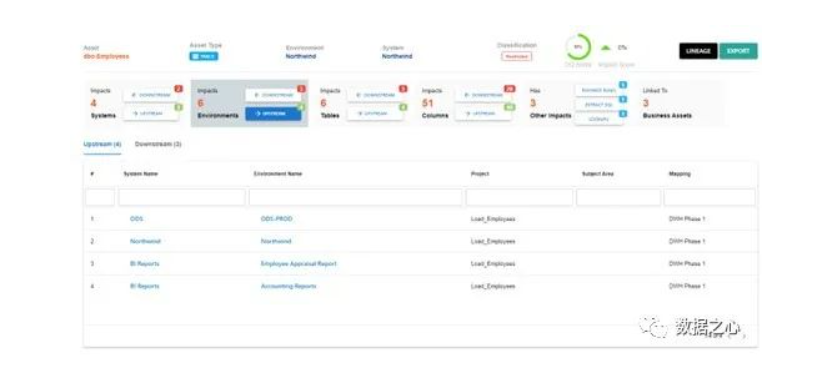Switch to the Downstream (3) tab
This screenshot has height=370, width=834.
click(x=158, y=144)
